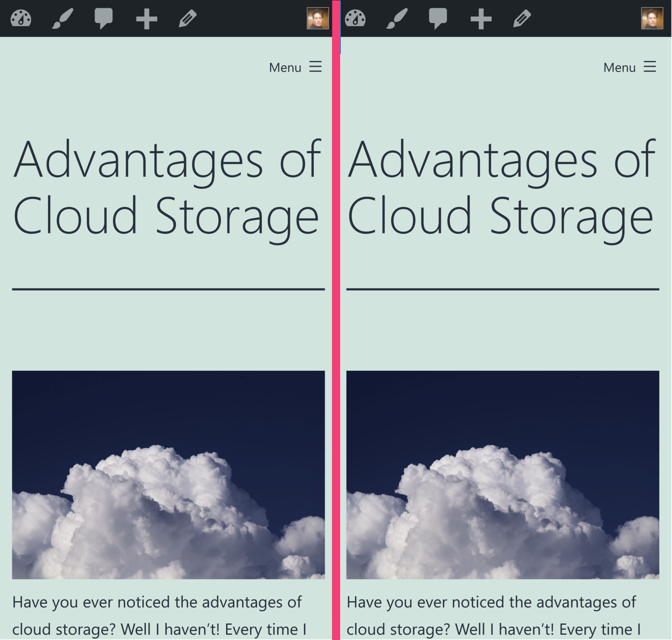Select the cloud featured image in right pane
Viewport: 672px width, 640px height.
[503, 475]
